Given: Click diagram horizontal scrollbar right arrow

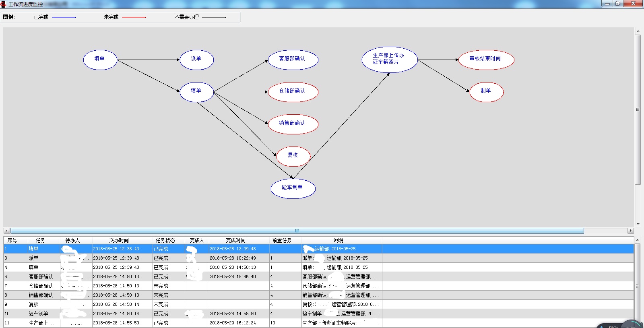Looking at the screenshot, I should click(630, 231).
